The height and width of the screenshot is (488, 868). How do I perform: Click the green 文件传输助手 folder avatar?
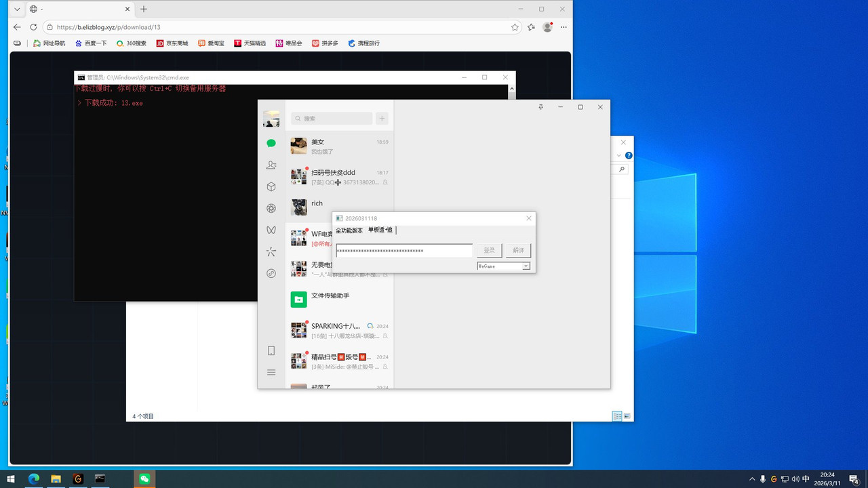(x=298, y=300)
